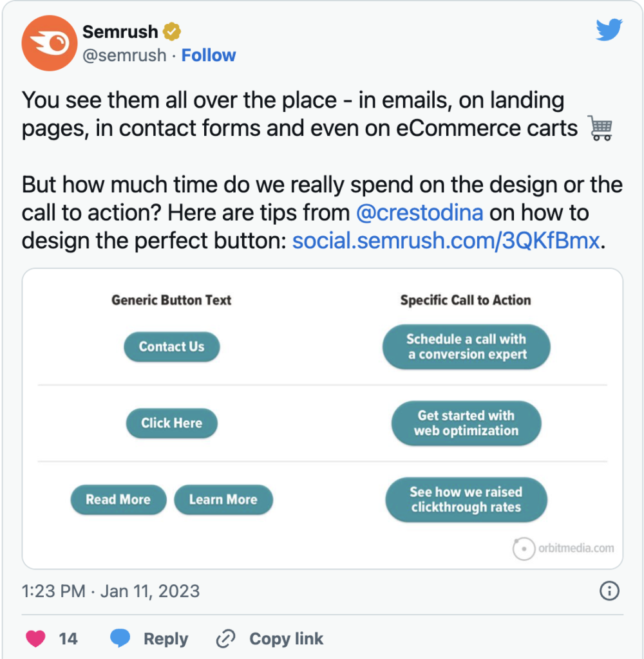644x659 pixels.
Task: Click Schedule a call with conversion expert
Action: [x=466, y=347]
